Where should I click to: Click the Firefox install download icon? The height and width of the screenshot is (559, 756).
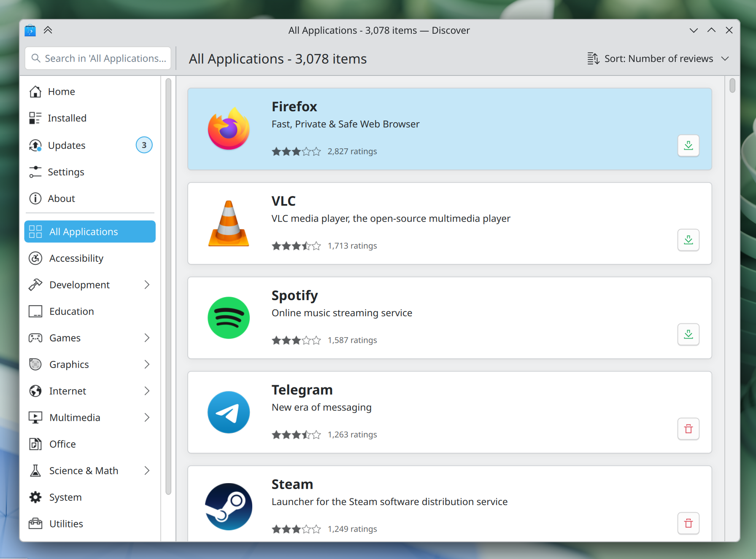(x=688, y=146)
